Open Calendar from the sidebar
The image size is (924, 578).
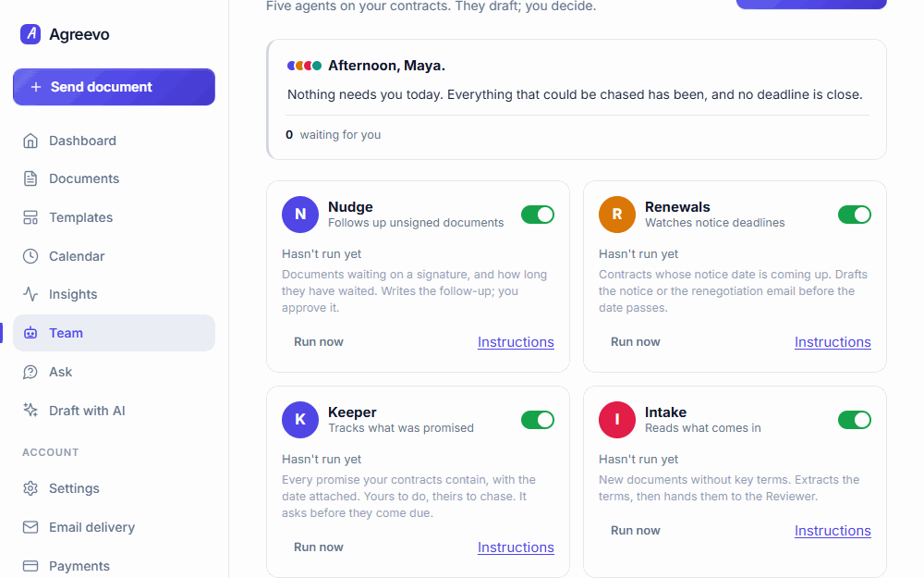point(114,256)
